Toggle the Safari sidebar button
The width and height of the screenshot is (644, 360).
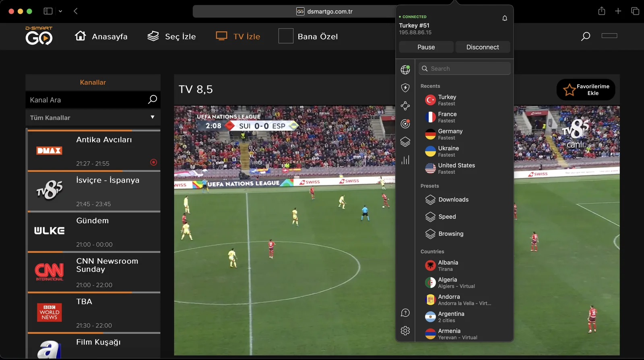coord(48,11)
